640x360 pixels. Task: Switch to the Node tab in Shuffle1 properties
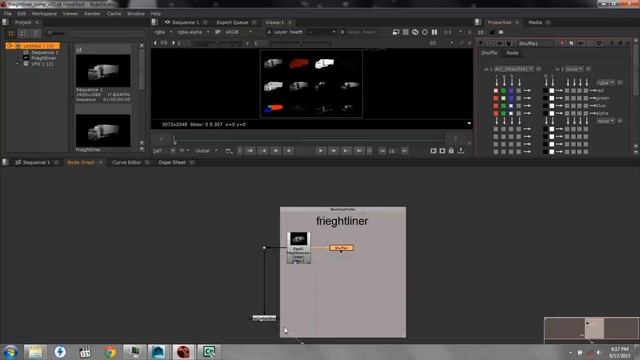tap(512, 53)
